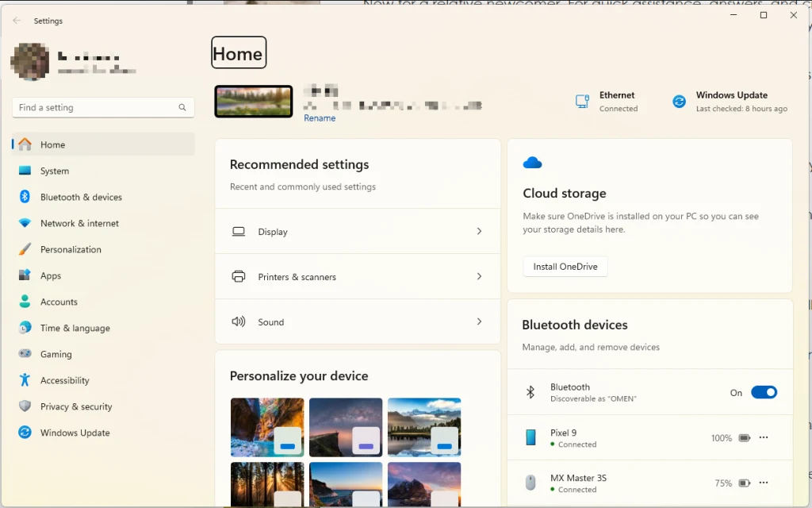The image size is (812, 508).
Task: Click the System monitor icon in sidebar
Action: click(25, 171)
